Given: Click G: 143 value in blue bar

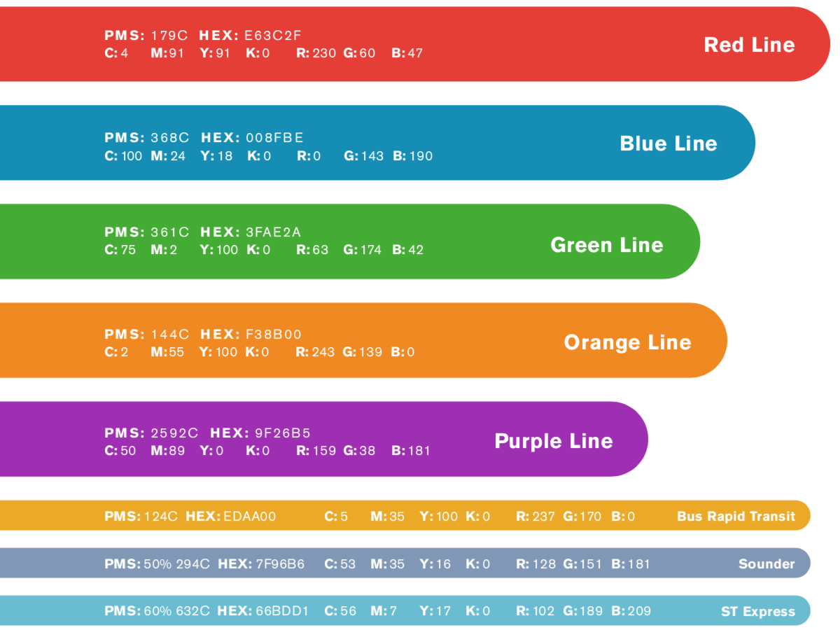Looking at the screenshot, I should coord(363,156).
